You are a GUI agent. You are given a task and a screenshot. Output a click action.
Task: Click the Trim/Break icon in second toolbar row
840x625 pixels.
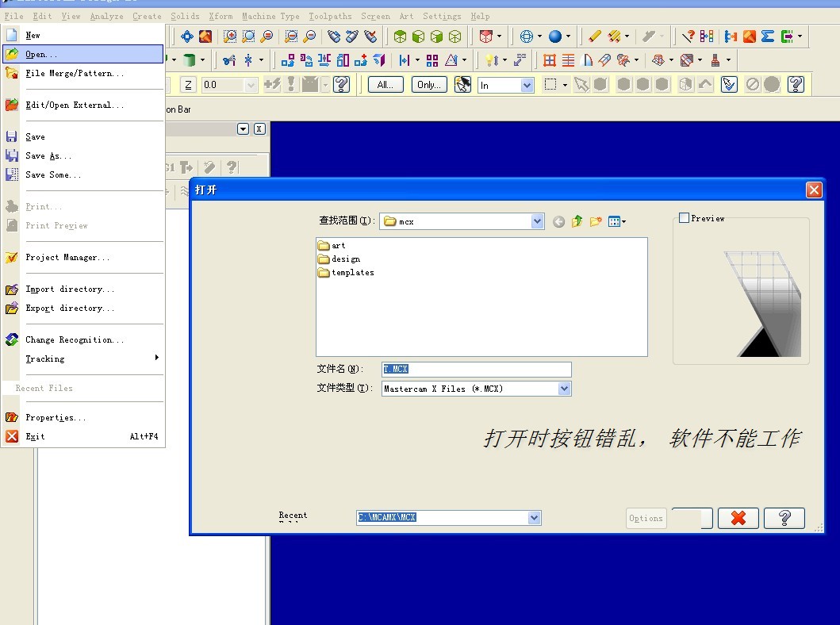coord(229,60)
